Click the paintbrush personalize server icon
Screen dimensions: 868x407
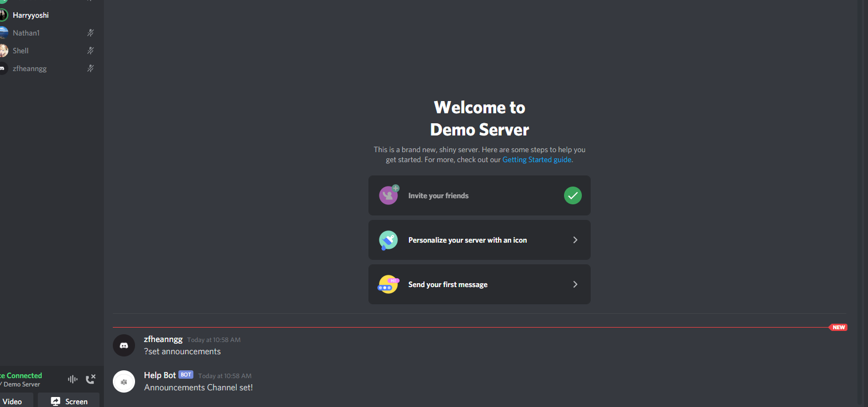click(x=388, y=240)
